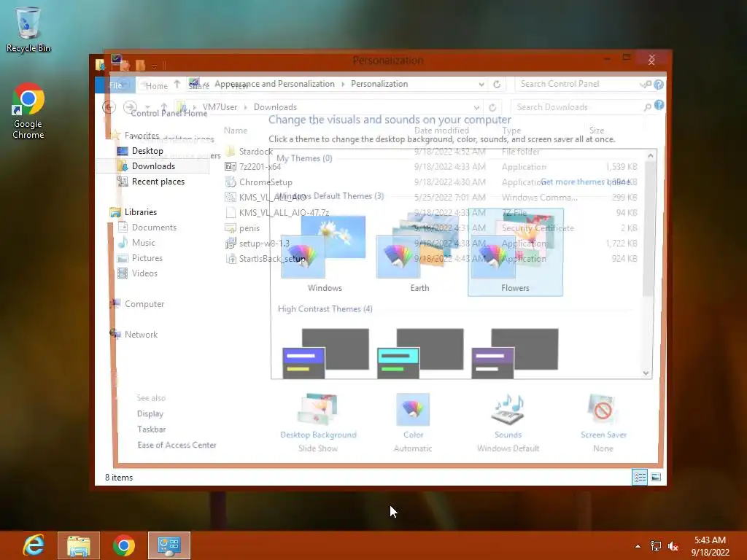
Task: Open the File tab in Explorer
Action: (115, 85)
